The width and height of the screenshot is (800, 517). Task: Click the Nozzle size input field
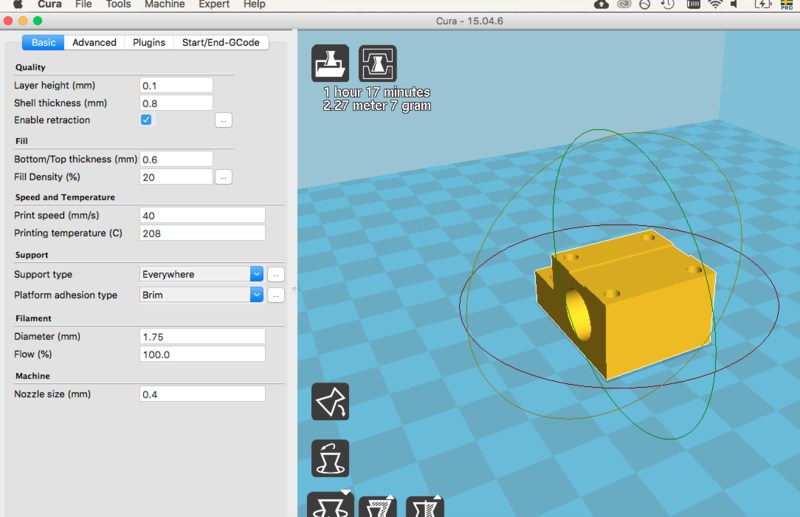202,394
